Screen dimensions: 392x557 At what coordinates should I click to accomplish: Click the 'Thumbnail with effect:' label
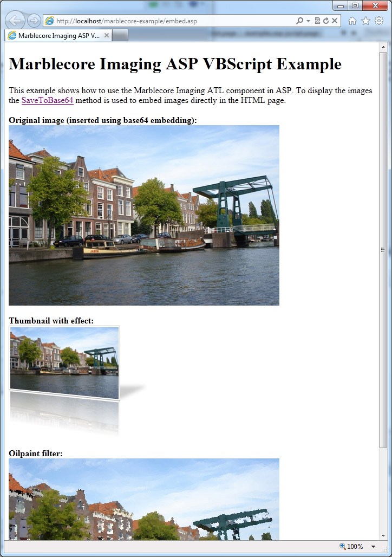pyautogui.click(x=51, y=321)
